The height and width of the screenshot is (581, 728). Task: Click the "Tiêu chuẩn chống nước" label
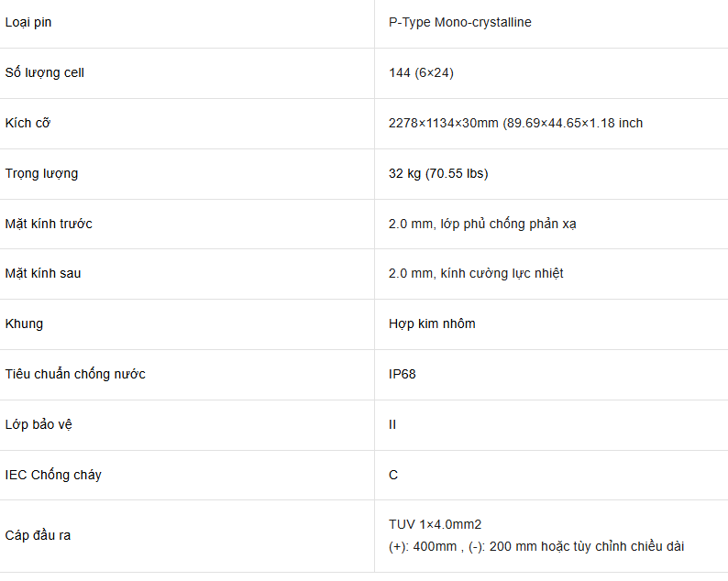point(75,374)
